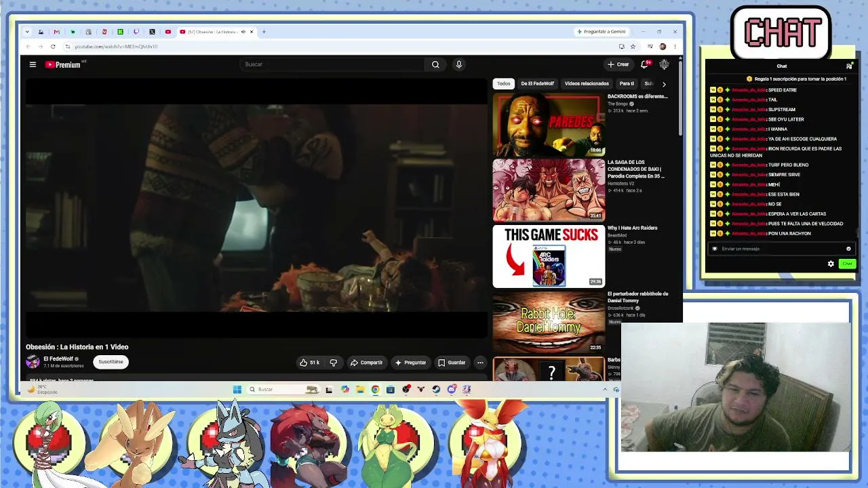The image size is (868, 488).
Task: Open the YouTube guide hamburger menu
Action: (x=33, y=64)
